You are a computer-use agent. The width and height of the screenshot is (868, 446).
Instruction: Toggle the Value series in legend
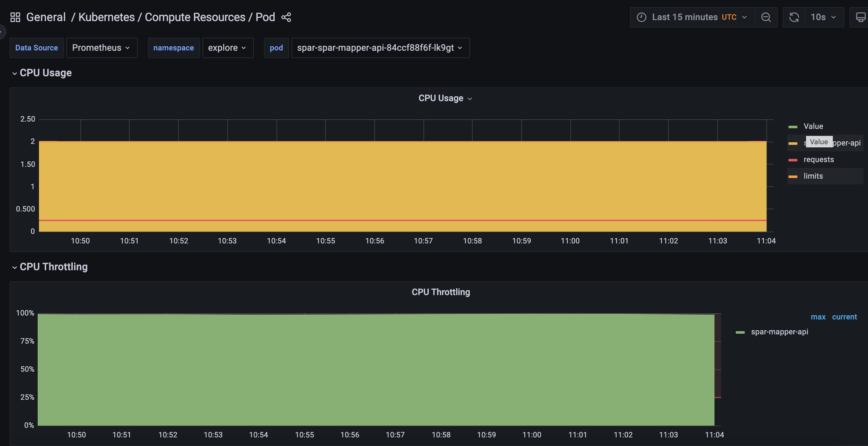pyautogui.click(x=813, y=126)
